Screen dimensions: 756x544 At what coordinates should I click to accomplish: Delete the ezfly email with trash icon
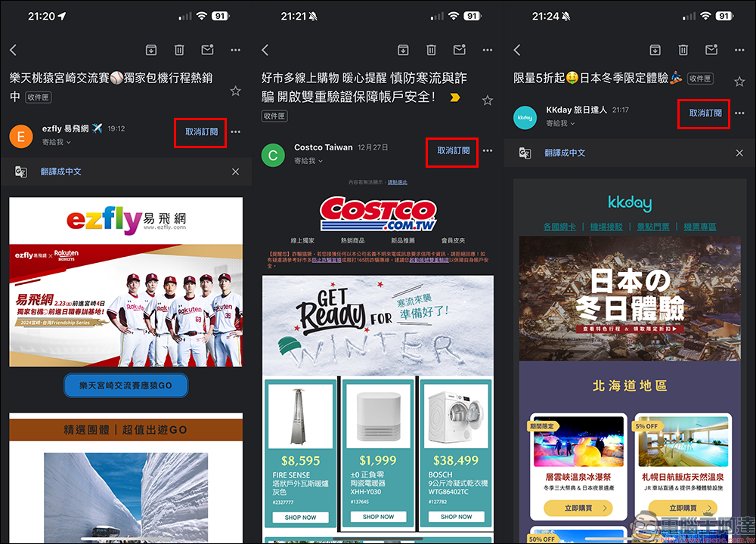tap(179, 50)
